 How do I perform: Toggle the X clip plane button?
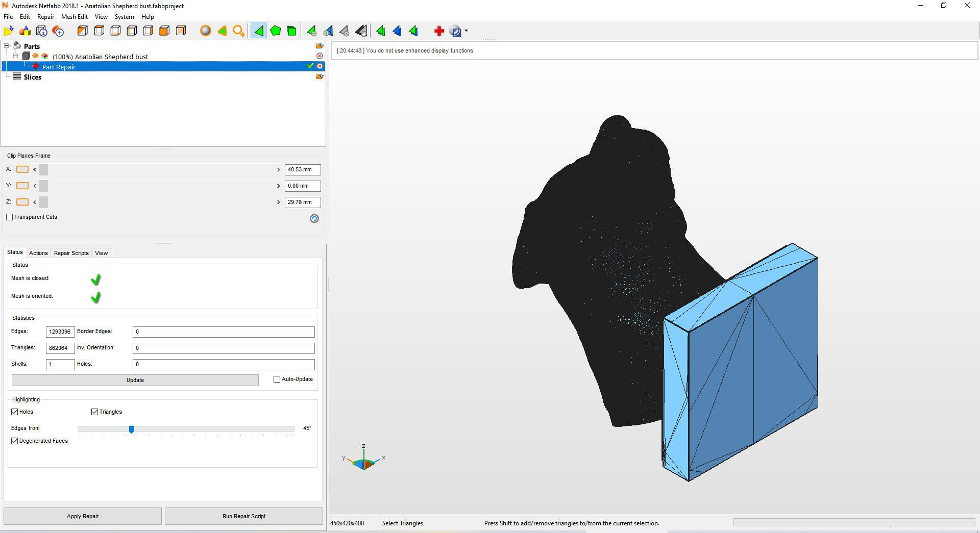pyautogui.click(x=22, y=169)
